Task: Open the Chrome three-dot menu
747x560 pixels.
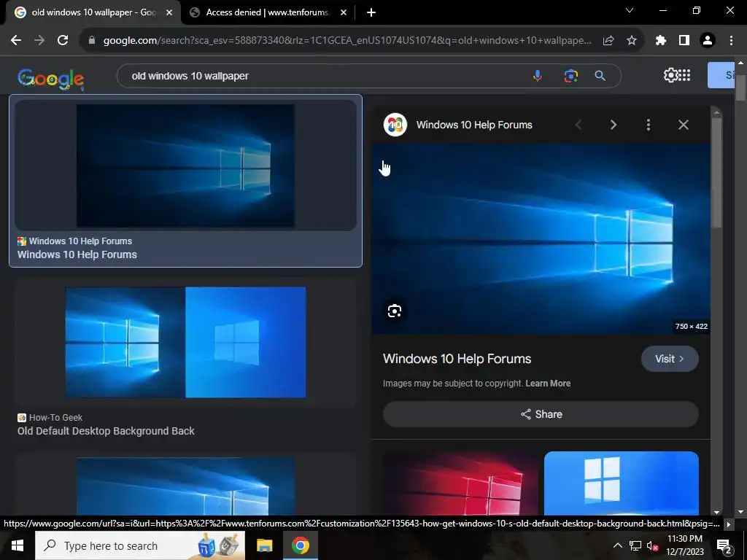Action: pos(731,41)
